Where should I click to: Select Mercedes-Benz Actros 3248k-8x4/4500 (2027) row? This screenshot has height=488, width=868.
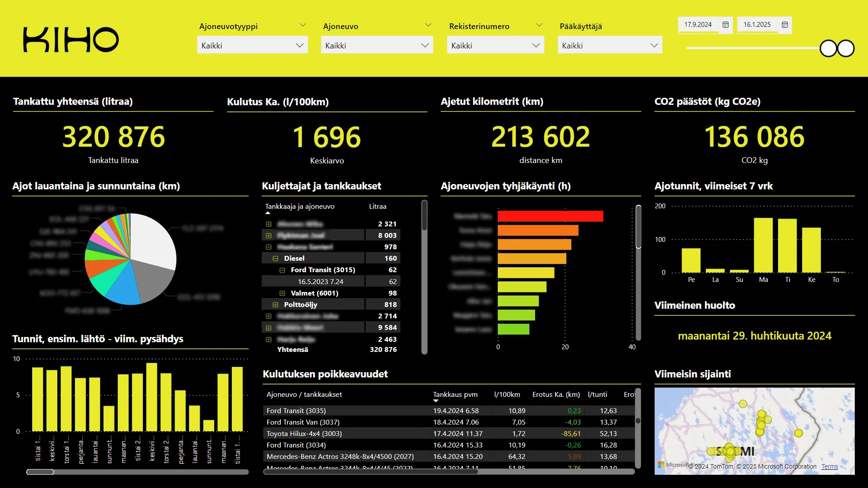point(449,456)
